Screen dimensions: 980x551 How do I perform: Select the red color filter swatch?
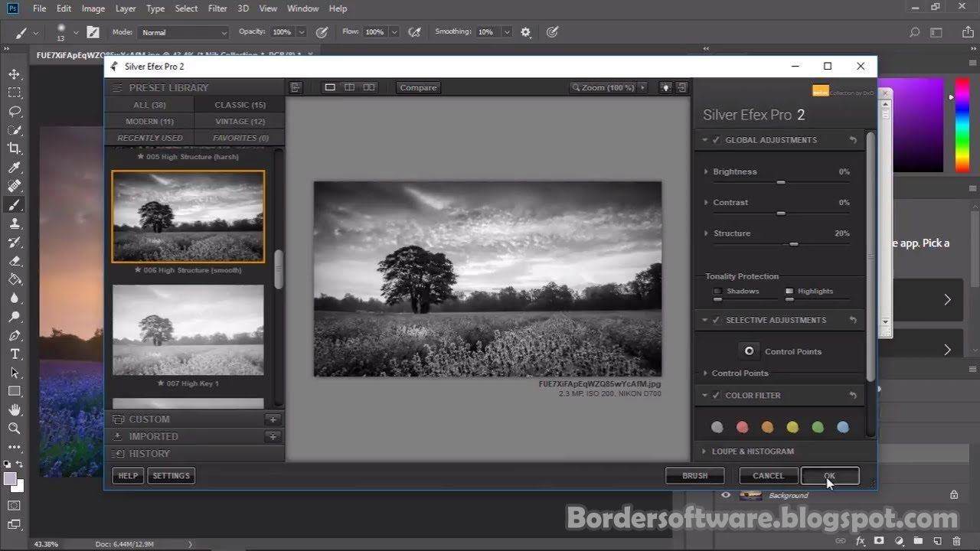pyautogui.click(x=742, y=427)
